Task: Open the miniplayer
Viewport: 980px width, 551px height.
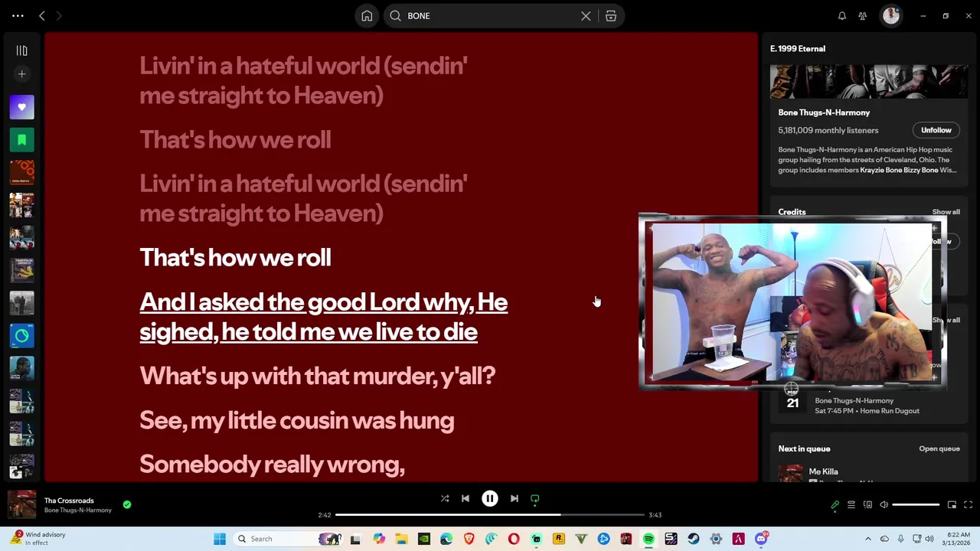Action: 952,505
